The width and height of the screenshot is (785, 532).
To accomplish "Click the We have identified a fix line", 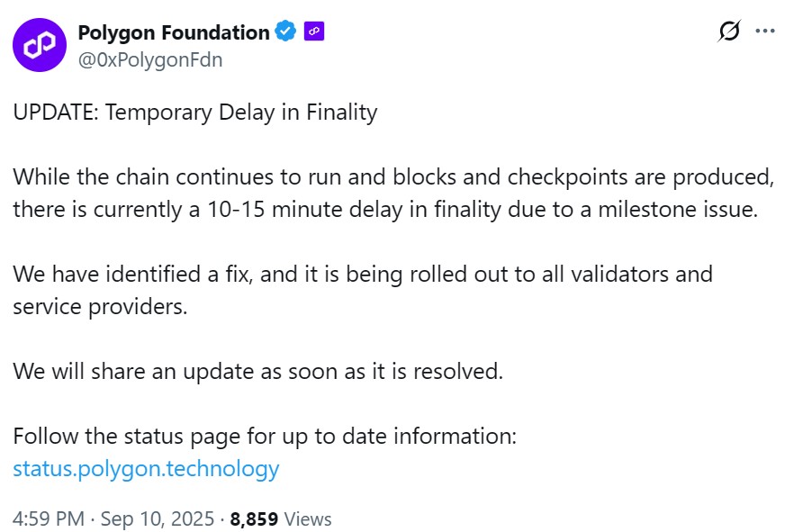I will (x=362, y=274).
